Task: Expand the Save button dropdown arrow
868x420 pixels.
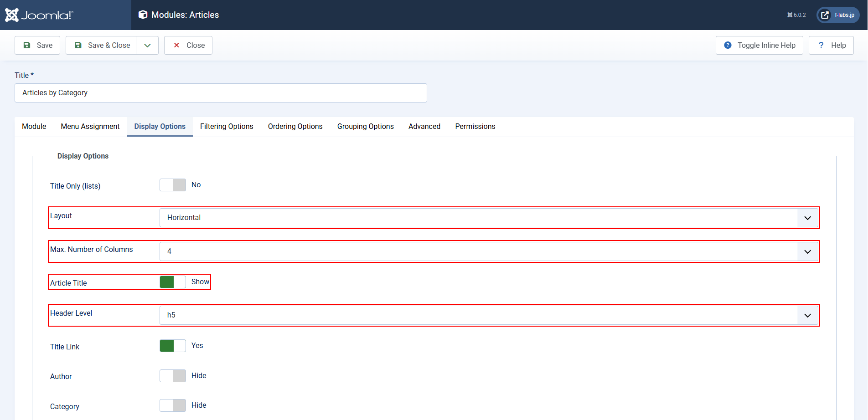Action: point(147,45)
